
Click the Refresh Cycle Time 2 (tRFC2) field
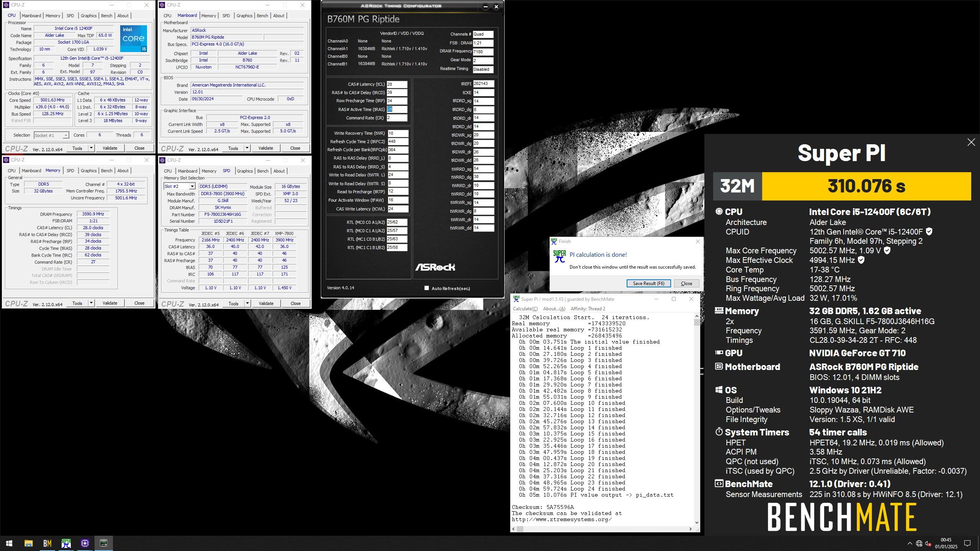tap(398, 141)
